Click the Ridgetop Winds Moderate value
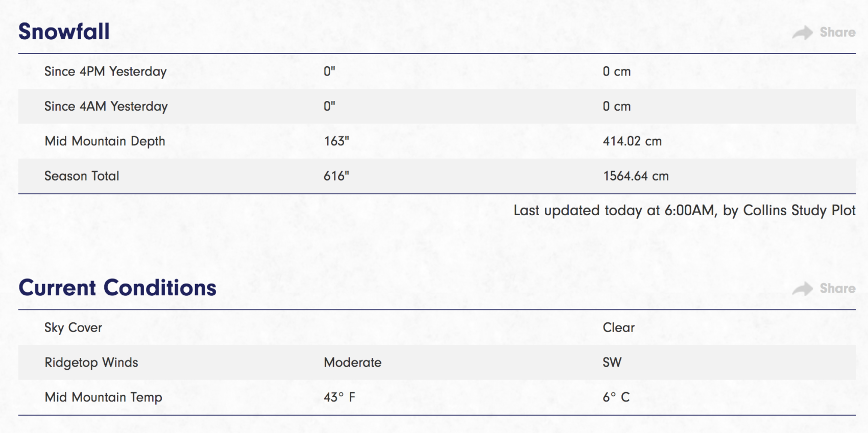This screenshot has width=868, height=433. (x=353, y=362)
